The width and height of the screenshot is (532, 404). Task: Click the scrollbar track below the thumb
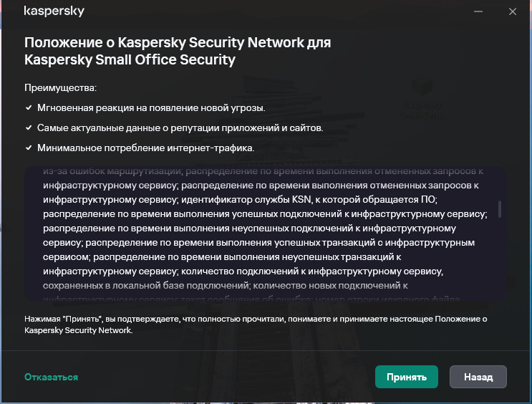[x=500, y=258]
